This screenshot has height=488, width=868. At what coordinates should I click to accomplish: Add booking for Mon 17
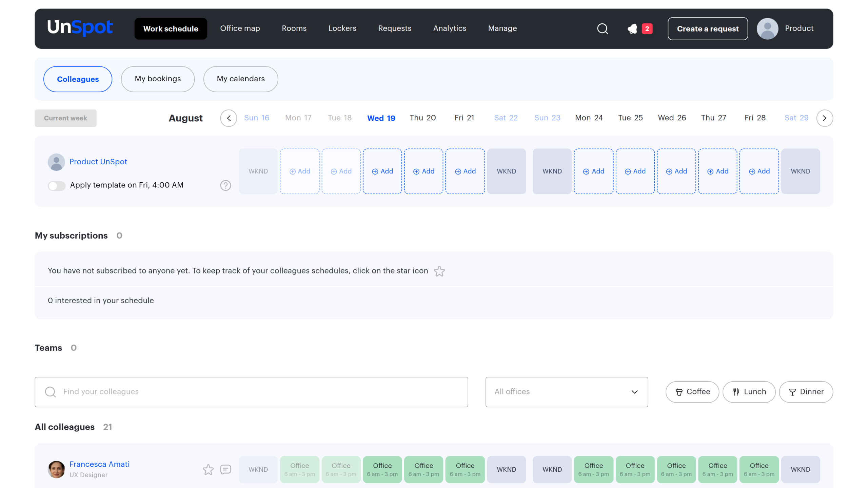(x=300, y=171)
